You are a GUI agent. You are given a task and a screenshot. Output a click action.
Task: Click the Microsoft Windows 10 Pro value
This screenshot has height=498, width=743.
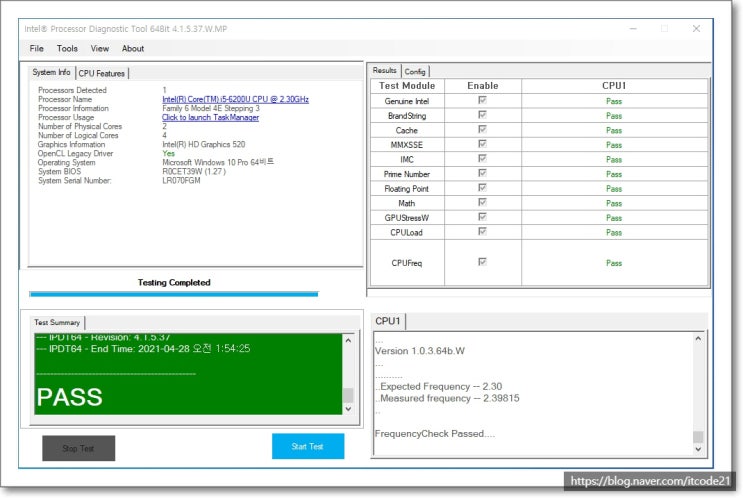pyautogui.click(x=218, y=162)
